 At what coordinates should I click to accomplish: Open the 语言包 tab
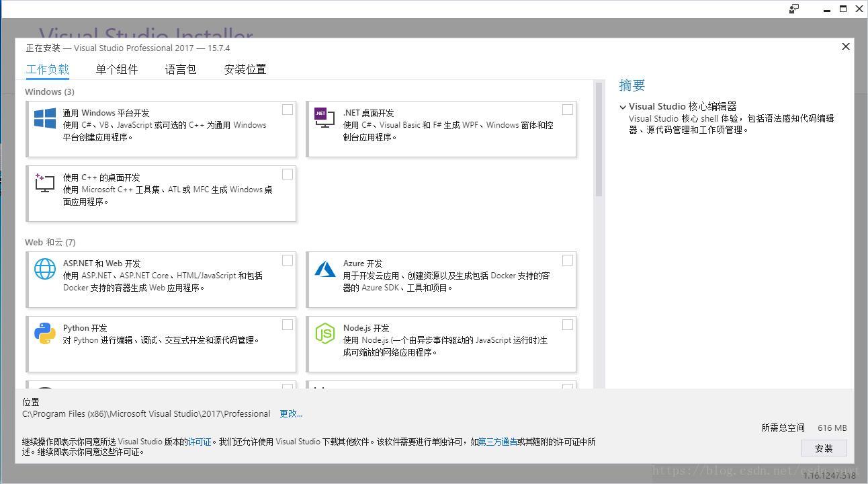[181, 69]
